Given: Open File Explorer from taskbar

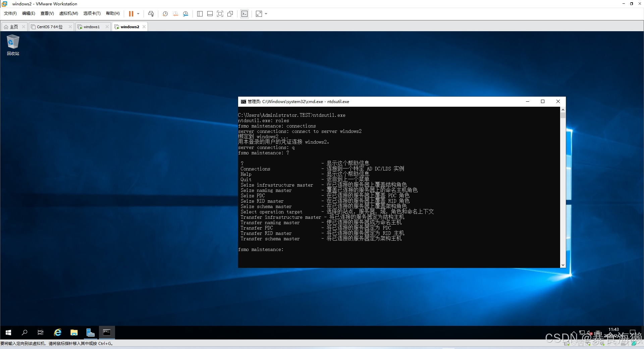Looking at the screenshot, I should click(x=74, y=333).
